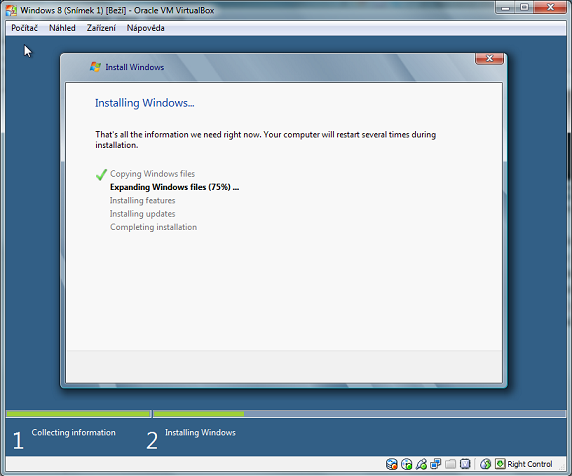Viewport: 572px width, 476px height.
Task: Close the Install Windows dialog
Action: click(489, 58)
